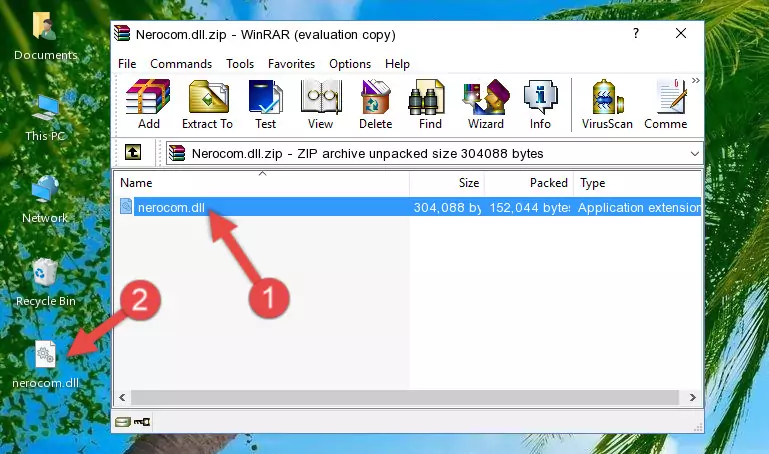769x454 pixels.
Task: Expand hidden toolbar items chevron
Action: [695, 81]
